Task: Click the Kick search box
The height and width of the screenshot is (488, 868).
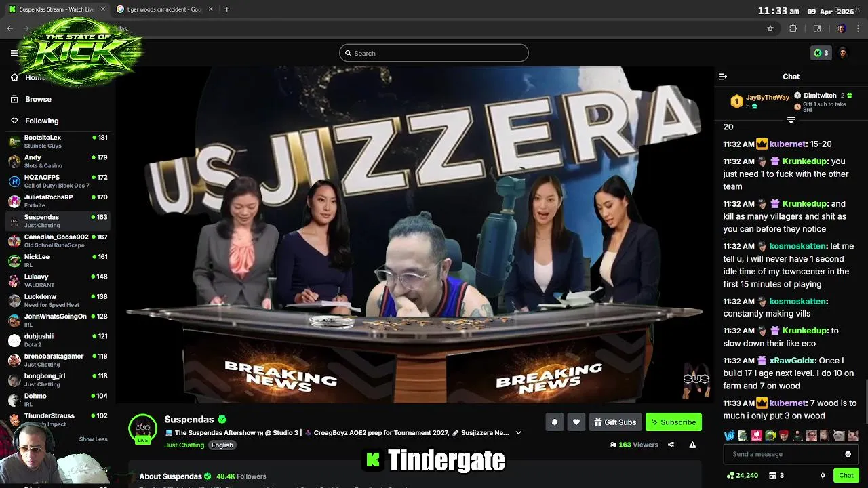Action: pos(434,53)
